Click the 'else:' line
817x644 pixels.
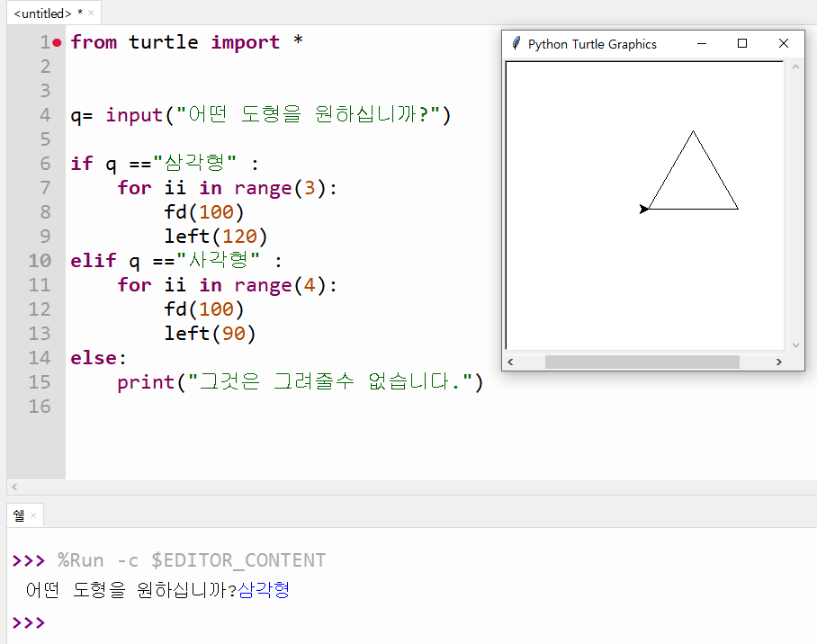click(98, 358)
